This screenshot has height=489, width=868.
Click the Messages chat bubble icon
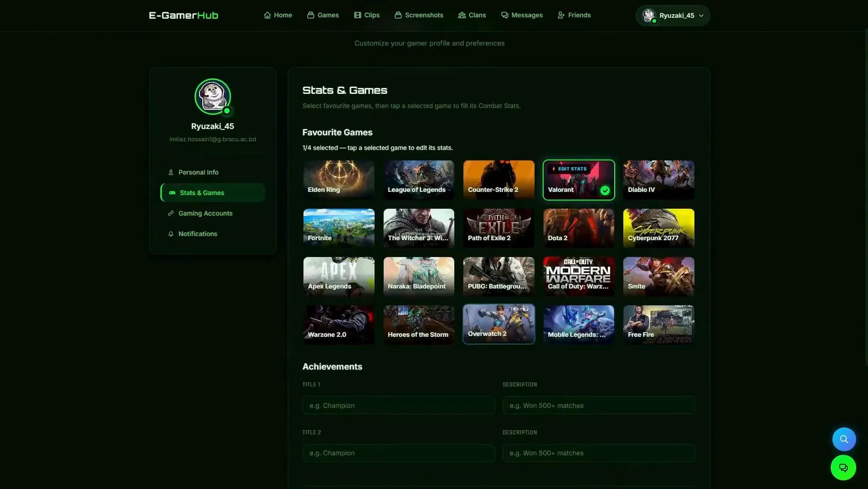(x=505, y=15)
